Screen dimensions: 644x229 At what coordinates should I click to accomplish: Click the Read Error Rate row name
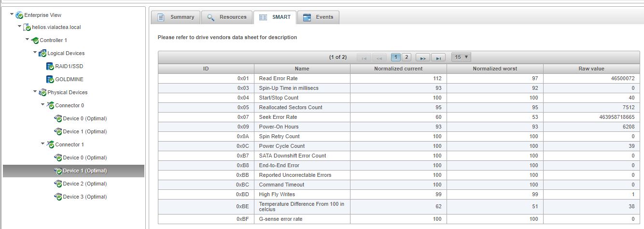point(278,78)
